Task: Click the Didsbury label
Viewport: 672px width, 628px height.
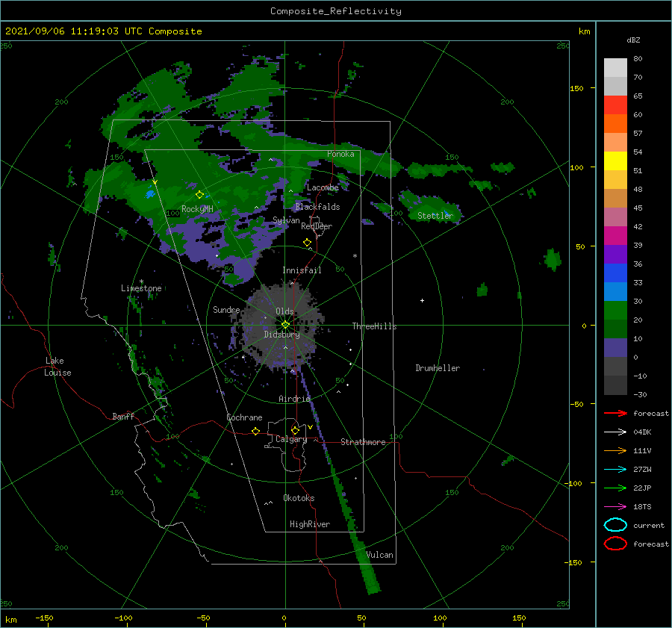Action: point(281,335)
